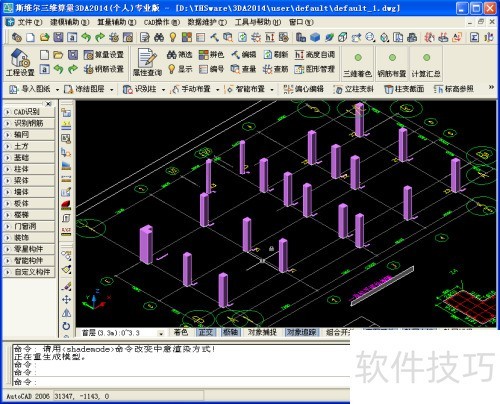Viewport: 500px width, 404px height.
Task: Open the CAD操作 menu
Action: click(162, 22)
